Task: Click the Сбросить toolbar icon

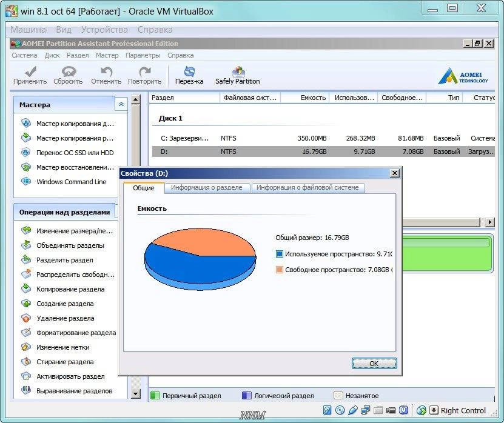Action: [68, 71]
